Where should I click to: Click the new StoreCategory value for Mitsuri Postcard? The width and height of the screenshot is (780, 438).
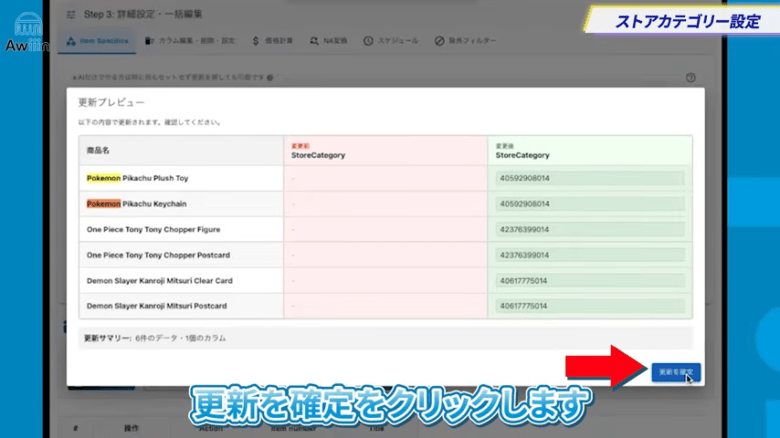pyautogui.click(x=589, y=306)
